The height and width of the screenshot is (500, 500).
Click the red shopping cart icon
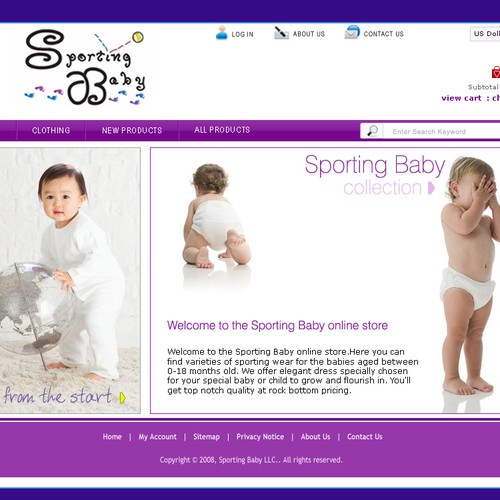point(496,72)
